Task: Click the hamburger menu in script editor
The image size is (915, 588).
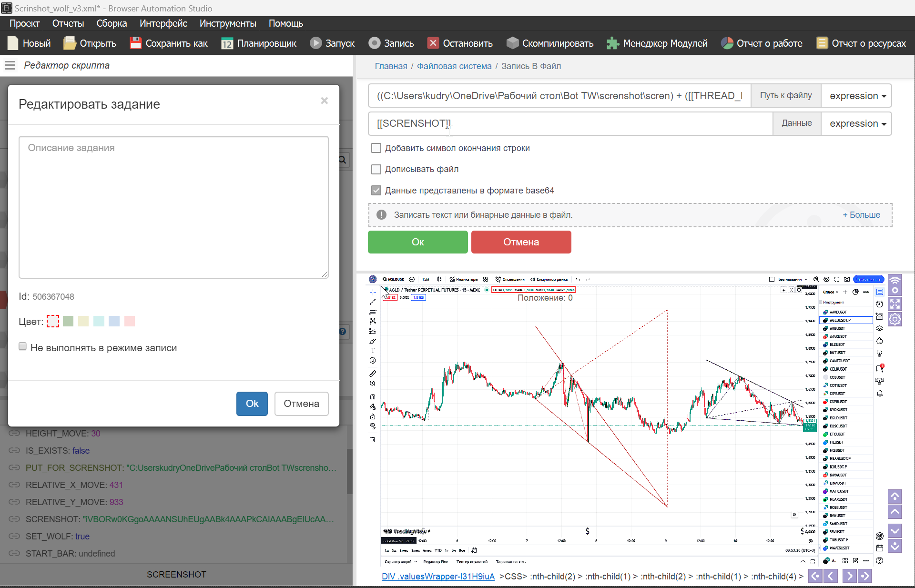Action: (10, 65)
